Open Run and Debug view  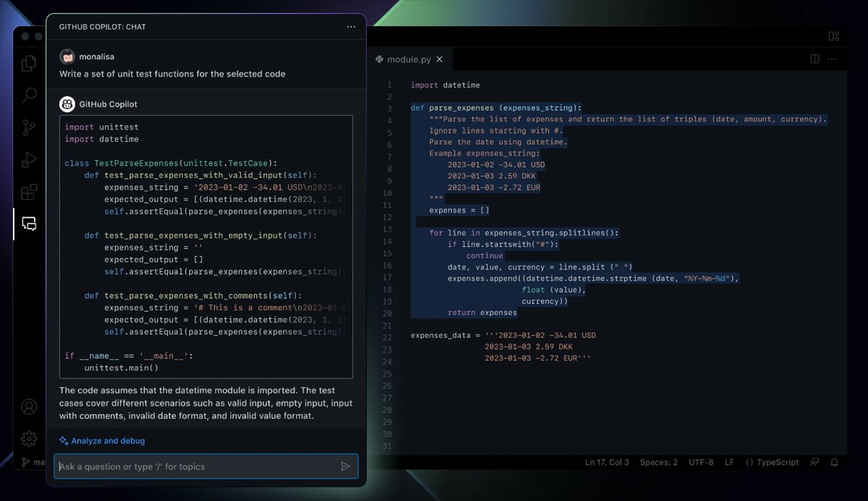click(x=29, y=160)
